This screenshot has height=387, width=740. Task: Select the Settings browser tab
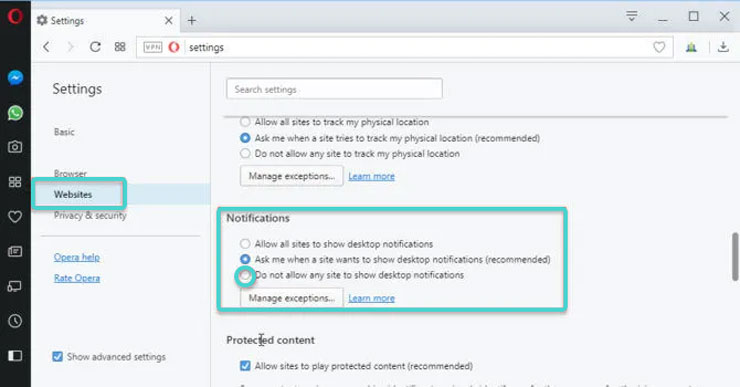(105, 20)
